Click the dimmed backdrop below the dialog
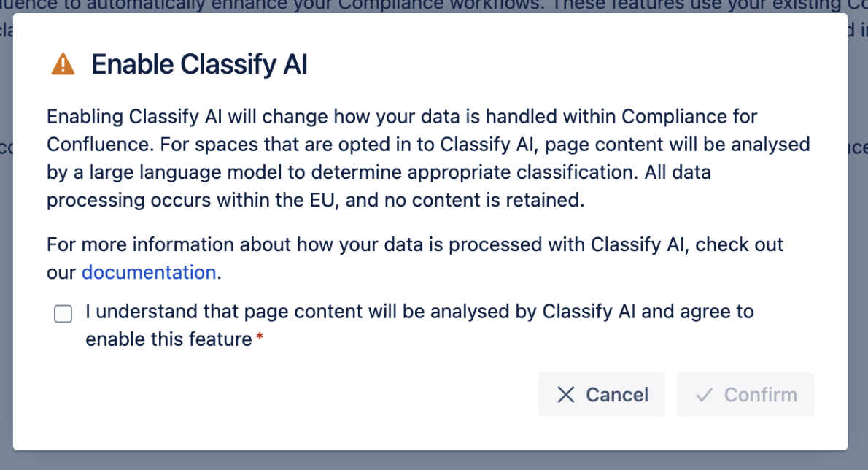 point(434,460)
